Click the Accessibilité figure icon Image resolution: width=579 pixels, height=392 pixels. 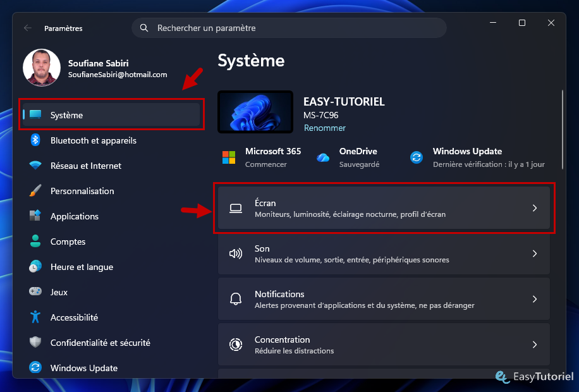pos(35,317)
